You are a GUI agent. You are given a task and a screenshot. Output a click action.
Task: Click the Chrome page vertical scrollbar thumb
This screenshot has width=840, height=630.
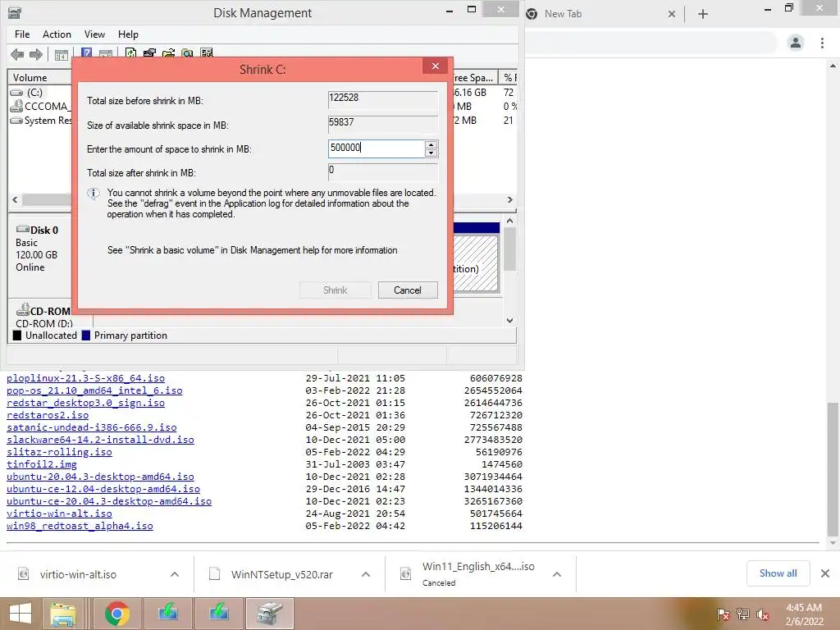[833, 468]
